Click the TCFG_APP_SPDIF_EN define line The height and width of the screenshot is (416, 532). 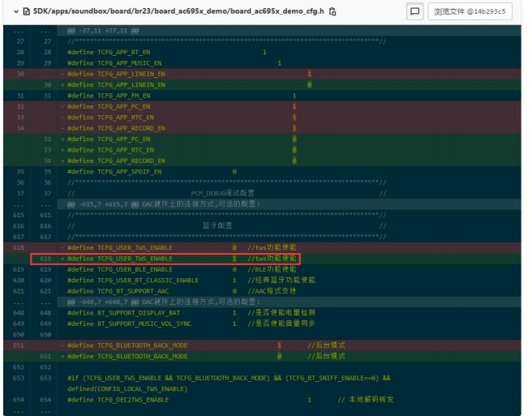[x=289, y=172]
